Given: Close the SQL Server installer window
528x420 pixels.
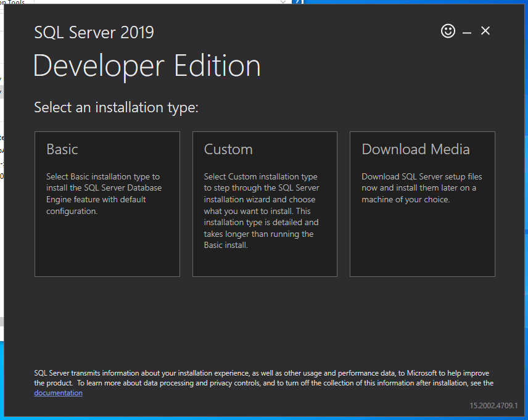Looking at the screenshot, I should coord(485,31).
